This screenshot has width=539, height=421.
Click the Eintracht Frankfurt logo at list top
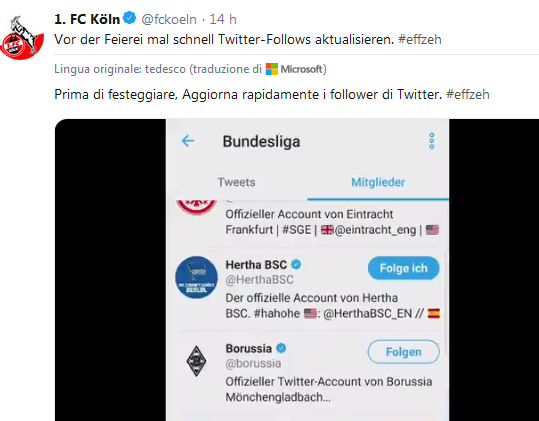point(196,207)
